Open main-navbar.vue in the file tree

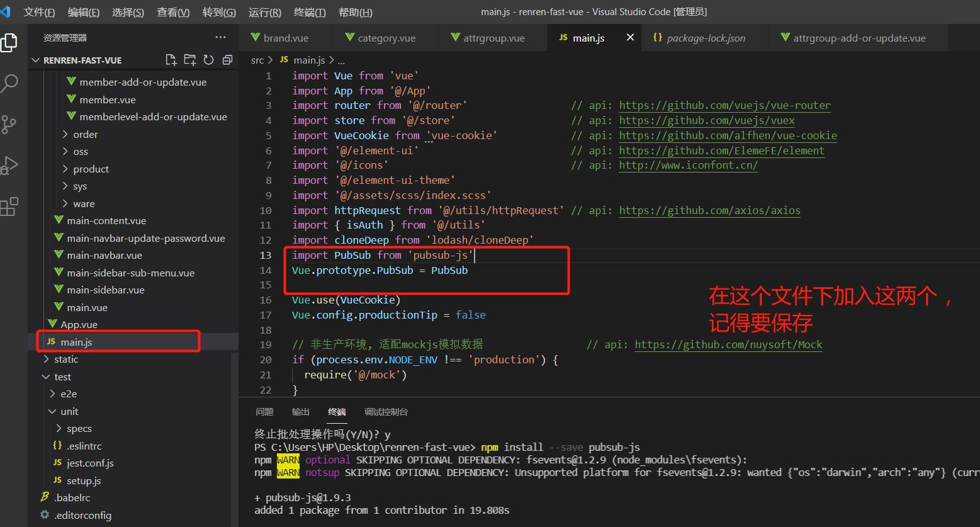[x=133, y=255]
